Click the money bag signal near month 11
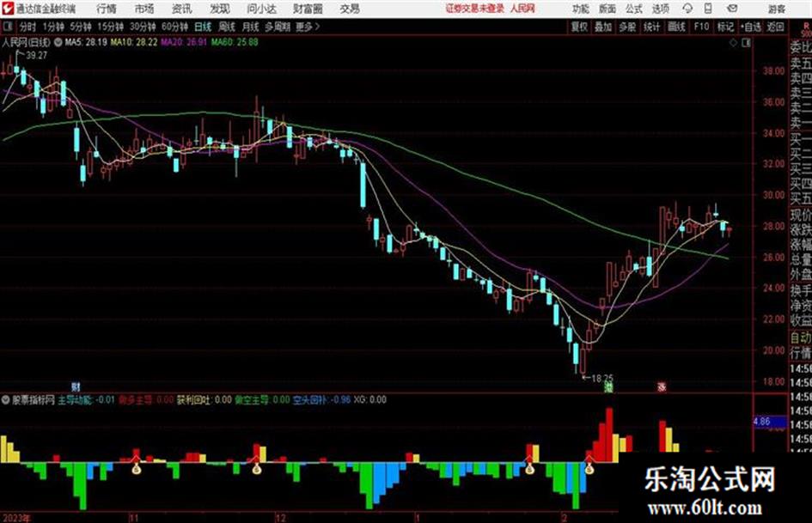The image size is (812, 523). coord(137,469)
